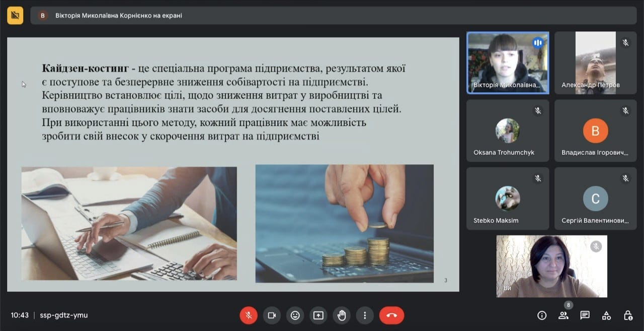This screenshot has height=331, width=644.
Task: Toggle the camera on or off
Action: tap(272, 315)
